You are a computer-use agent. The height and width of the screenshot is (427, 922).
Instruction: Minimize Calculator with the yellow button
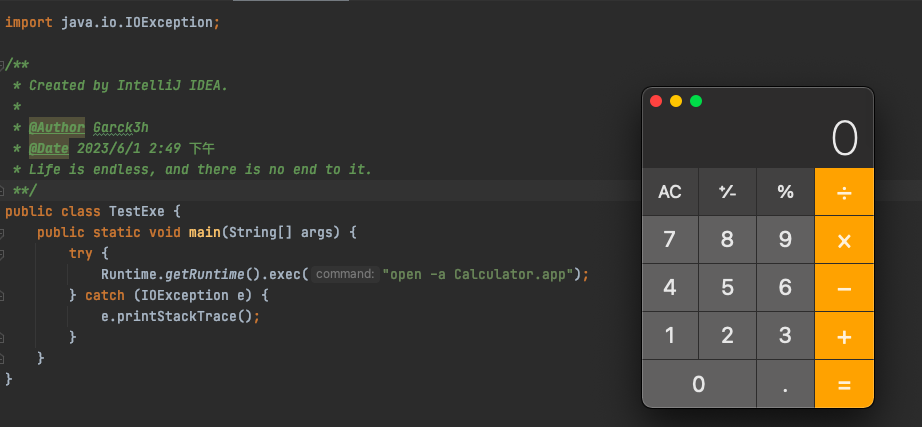click(676, 101)
